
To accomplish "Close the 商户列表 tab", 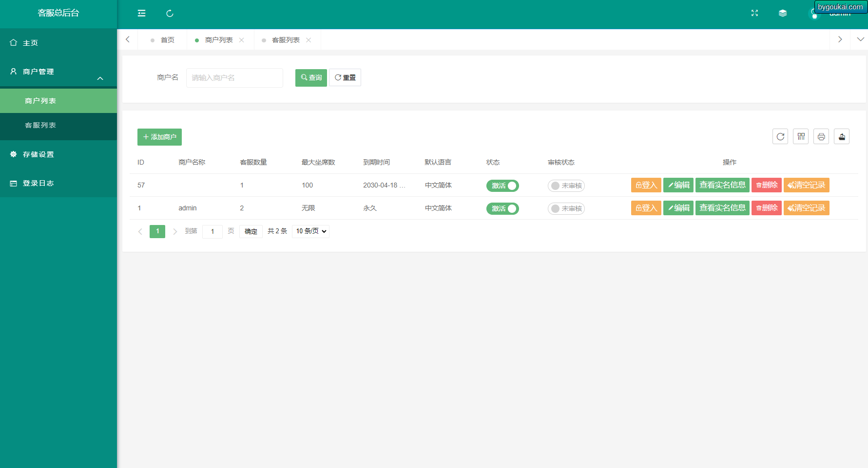I will coord(242,40).
